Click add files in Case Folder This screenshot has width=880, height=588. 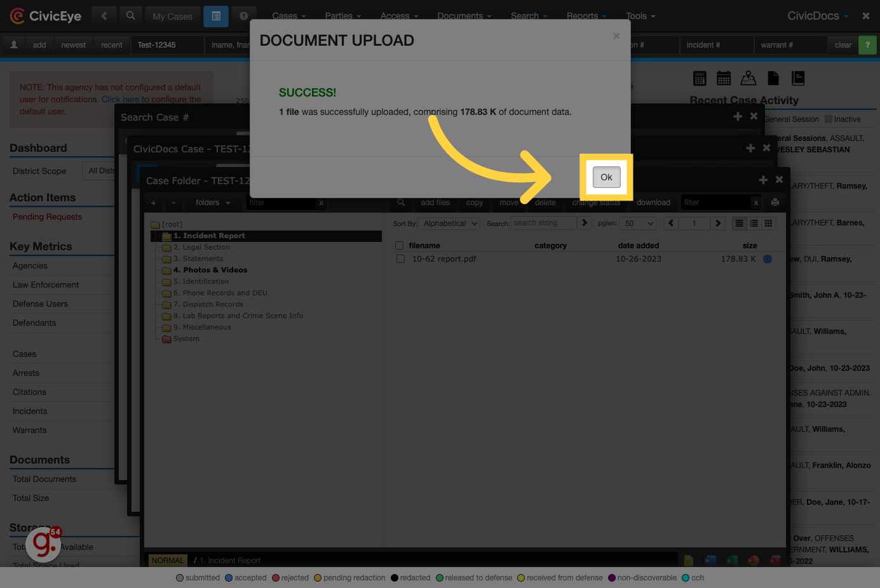pyautogui.click(x=435, y=203)
